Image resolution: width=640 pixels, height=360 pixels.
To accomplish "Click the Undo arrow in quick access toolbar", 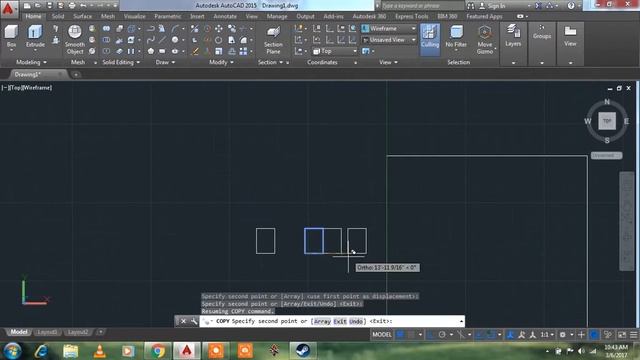I will point(83,6).
